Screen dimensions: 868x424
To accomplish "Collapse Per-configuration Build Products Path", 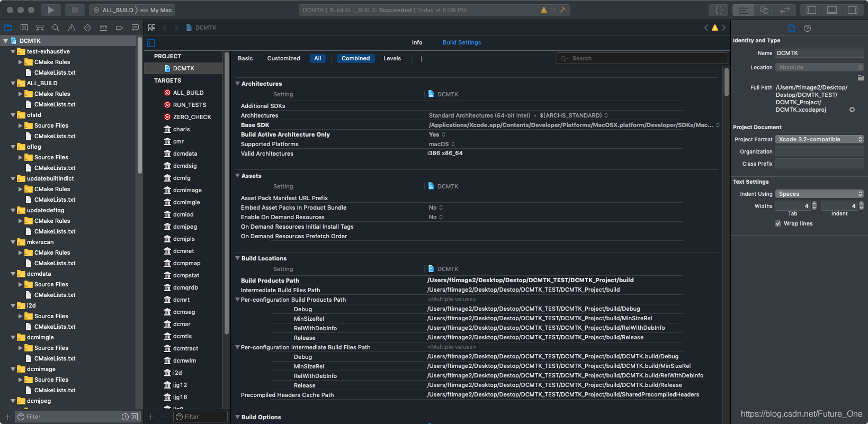I will [238, 300].
